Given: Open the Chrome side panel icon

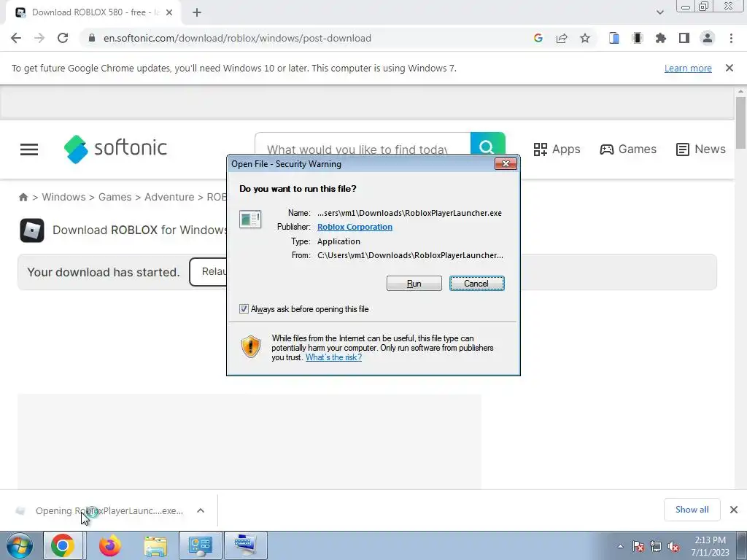Looking at the screenshot, I should click(684, 38).
